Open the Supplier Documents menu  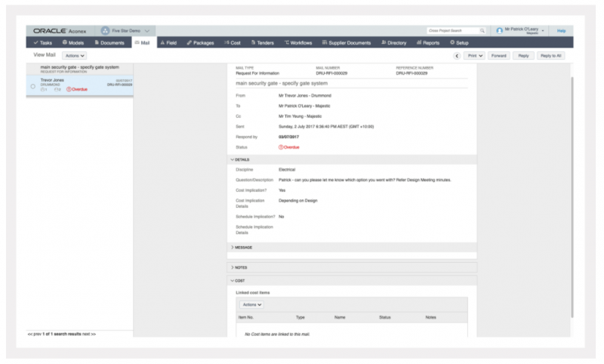tap(347, 43)
